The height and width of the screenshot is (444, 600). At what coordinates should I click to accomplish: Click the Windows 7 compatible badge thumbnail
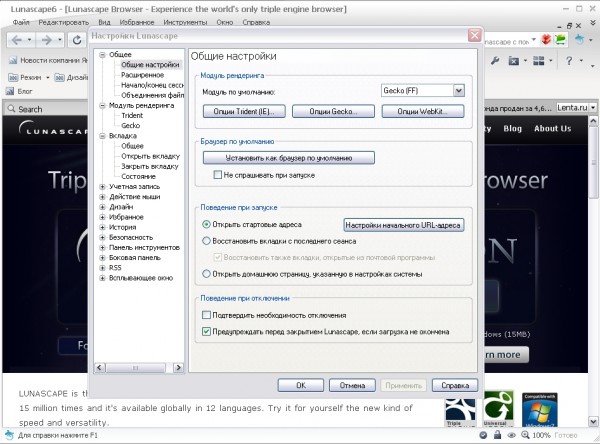(x=540, y=409)
